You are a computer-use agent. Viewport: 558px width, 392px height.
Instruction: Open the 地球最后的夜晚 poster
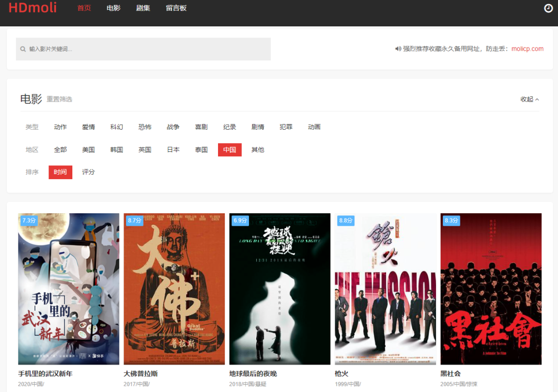pyautogui.click(x=280, y=289)
